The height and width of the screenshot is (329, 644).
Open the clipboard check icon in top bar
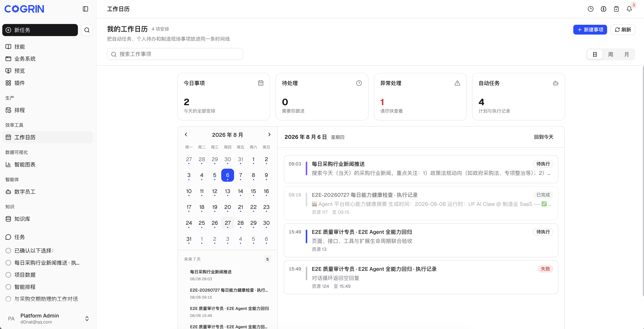pyautogui.click(x=616, y=9)
